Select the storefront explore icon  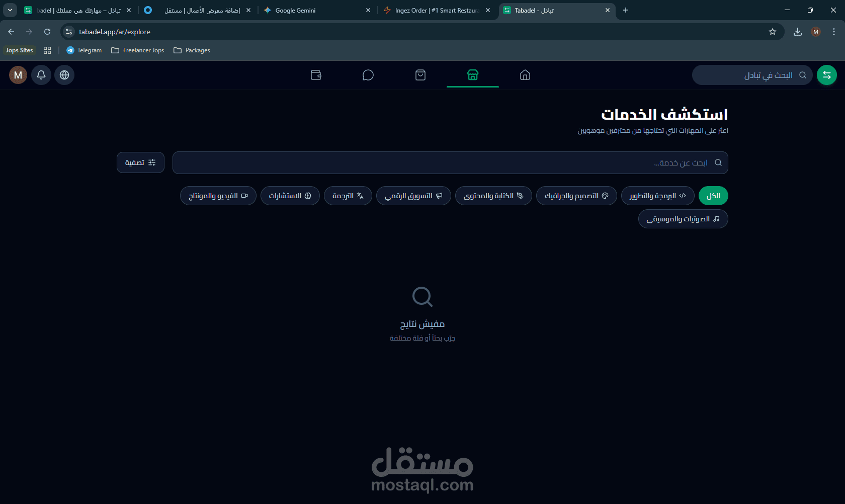coord(473,75)
